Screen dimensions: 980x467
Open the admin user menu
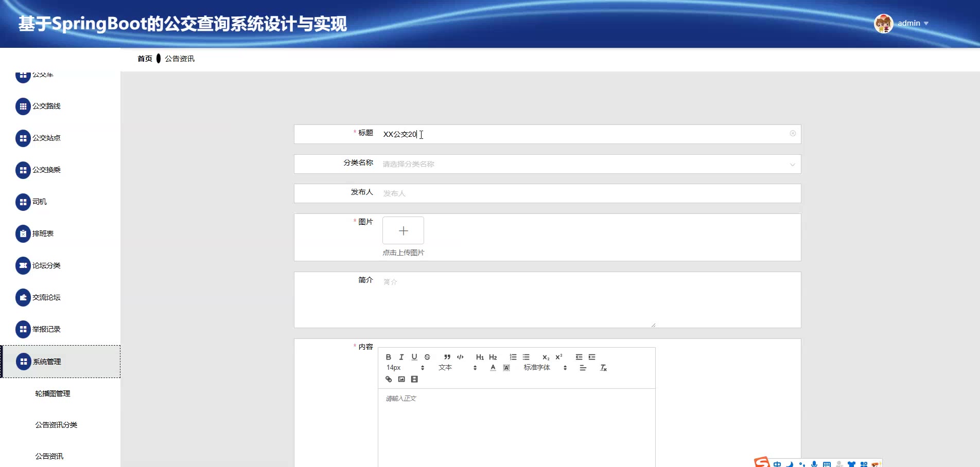point(913,23)
